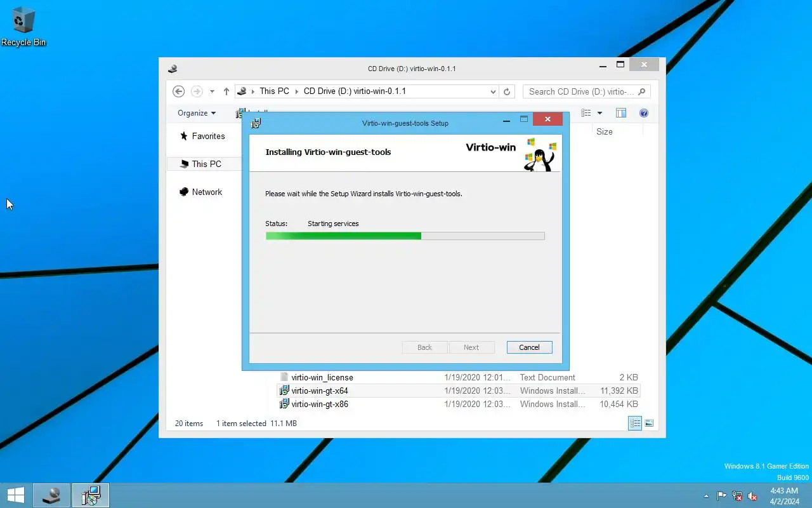Viewport: 812px width, 508px height.
Task: Refresh the Explorer folder view
Action: (x=506, y=91)
